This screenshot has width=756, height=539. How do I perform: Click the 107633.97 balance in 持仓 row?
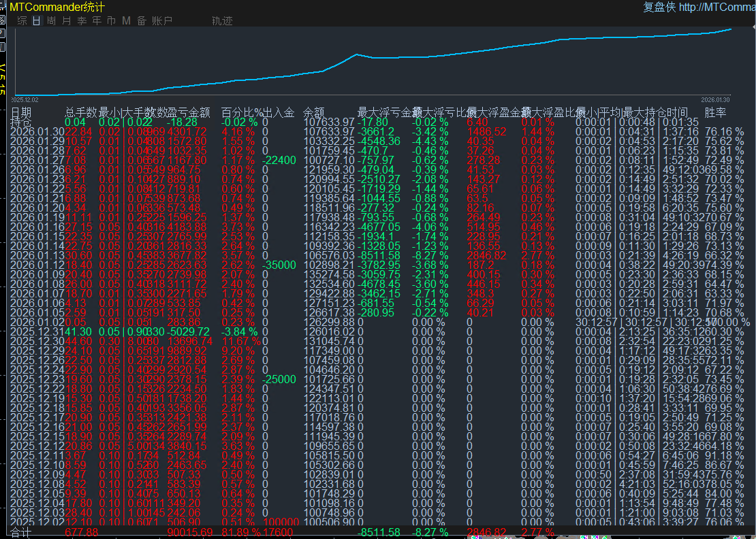coord(329,122)
